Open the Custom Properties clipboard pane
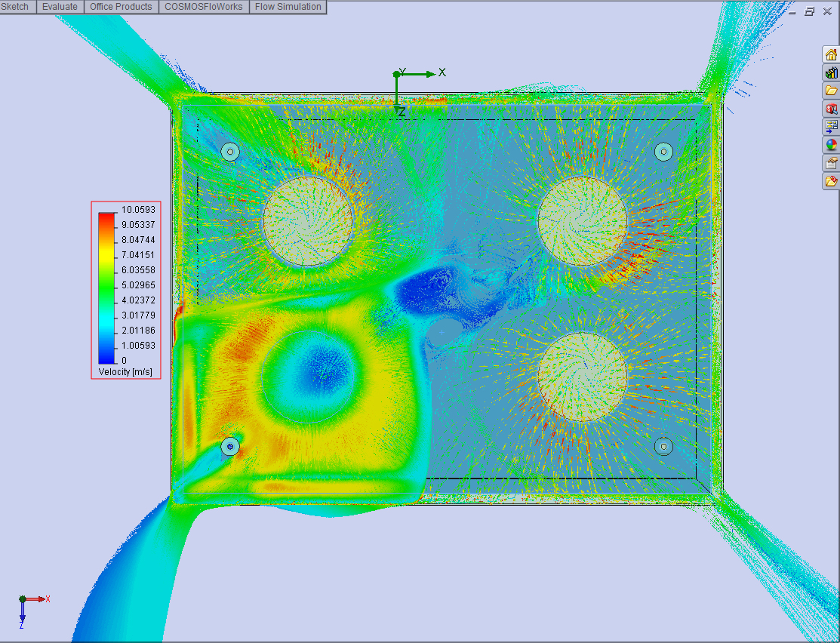The width and height of the screenshot is (840, 643). pyautogui.click(x=831, y=163)
